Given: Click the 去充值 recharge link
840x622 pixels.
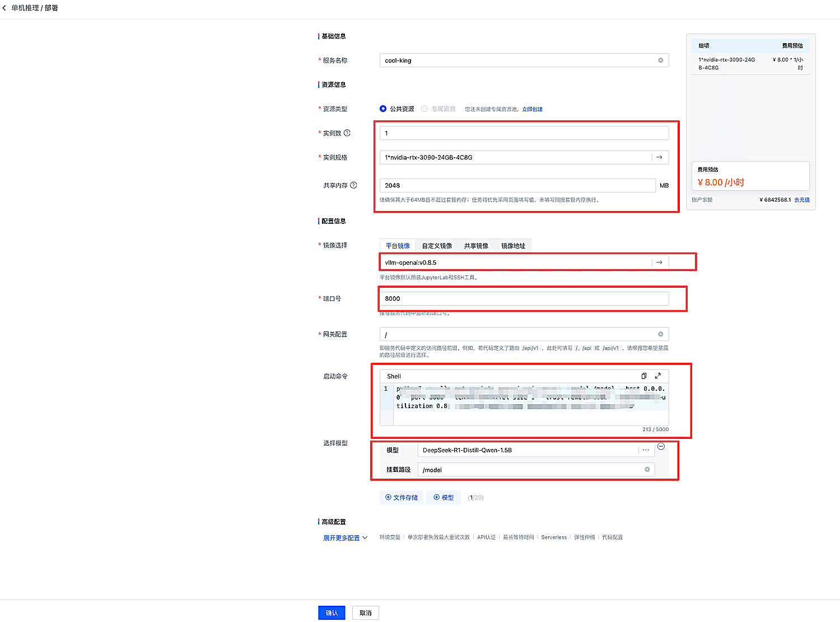Looking at the screenshot, I should [x=801, y=200].
